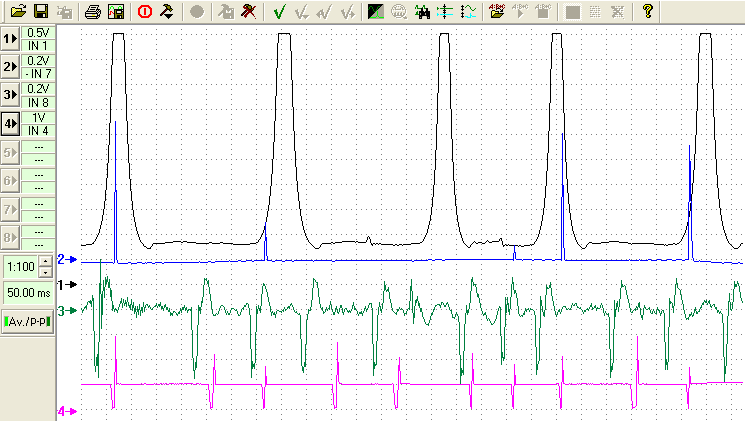The height and width of the screenshot is (421, 745).
Task: Click the grayed-out camera save icon next to floppy
Action: pos(64,11)
